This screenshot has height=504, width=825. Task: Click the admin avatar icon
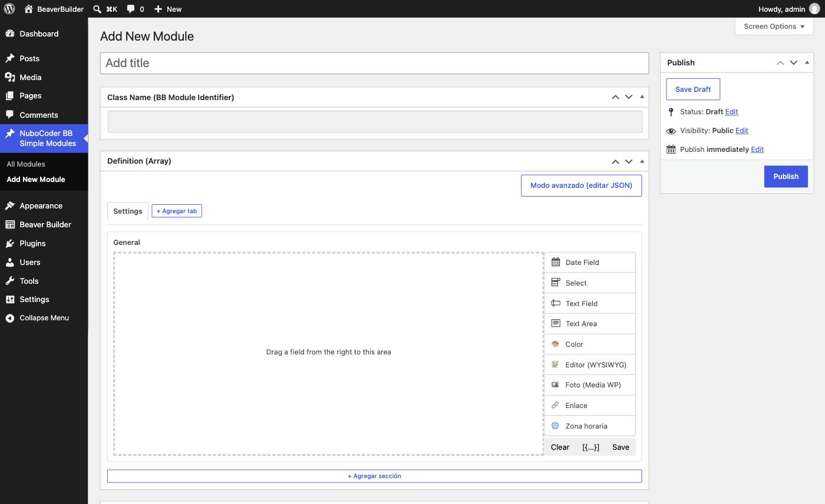[x=814, y=9]
